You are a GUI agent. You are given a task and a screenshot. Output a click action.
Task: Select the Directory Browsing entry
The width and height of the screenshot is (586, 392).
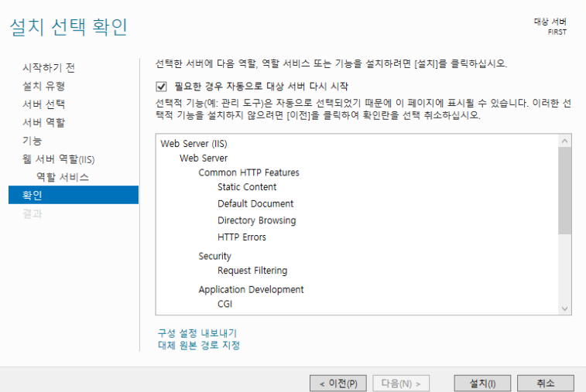[257, 220]
